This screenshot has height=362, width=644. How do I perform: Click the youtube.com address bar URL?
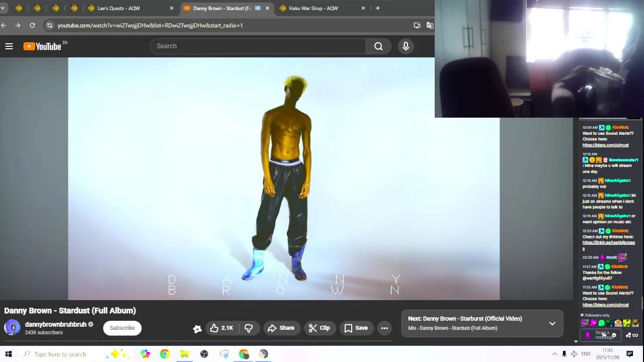tap(150, 25)
